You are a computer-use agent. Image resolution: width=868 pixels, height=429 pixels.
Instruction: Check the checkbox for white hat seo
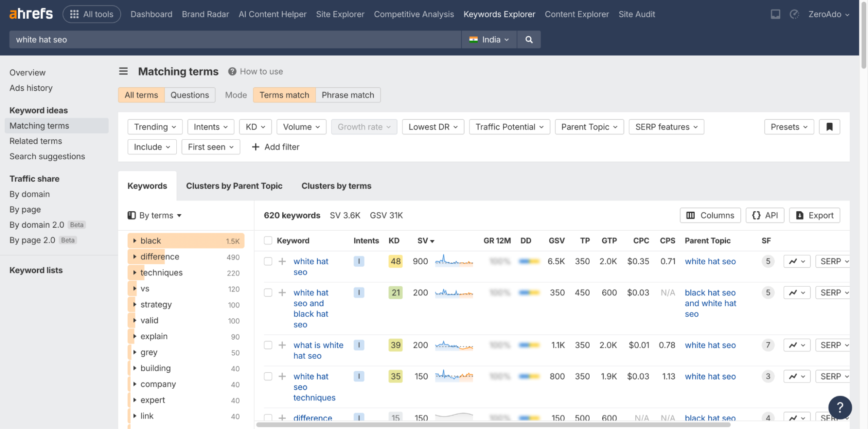click(x=267, y=261)
